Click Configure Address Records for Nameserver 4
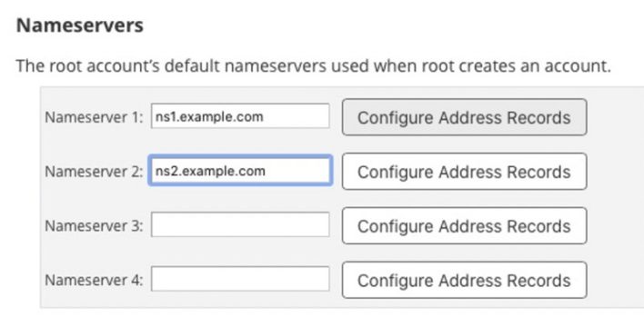This screenshot has height=327, width=644. [464, 281]
